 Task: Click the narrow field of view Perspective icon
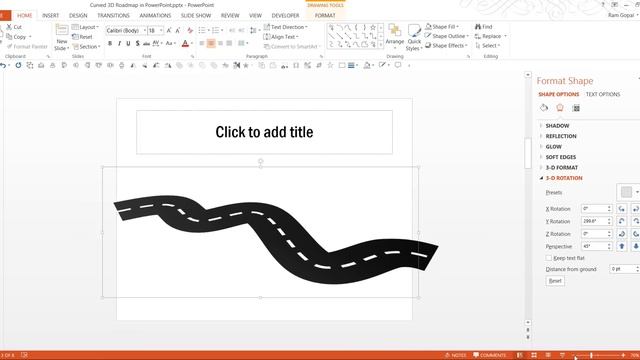coord(621,247)
